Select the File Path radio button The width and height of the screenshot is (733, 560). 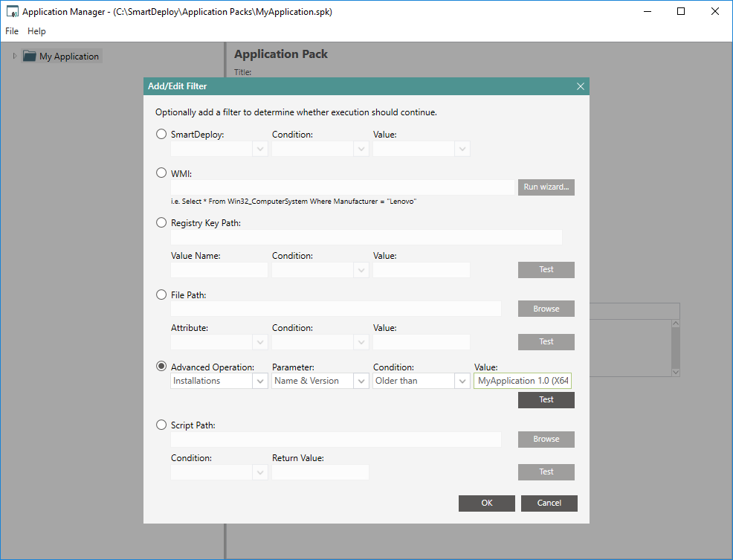tap(161, 295)
